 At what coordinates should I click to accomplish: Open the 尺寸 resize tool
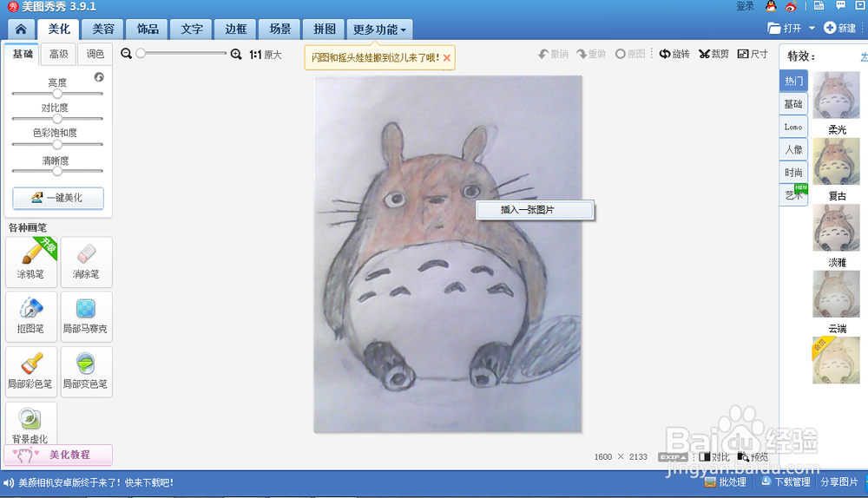[753, 54]
